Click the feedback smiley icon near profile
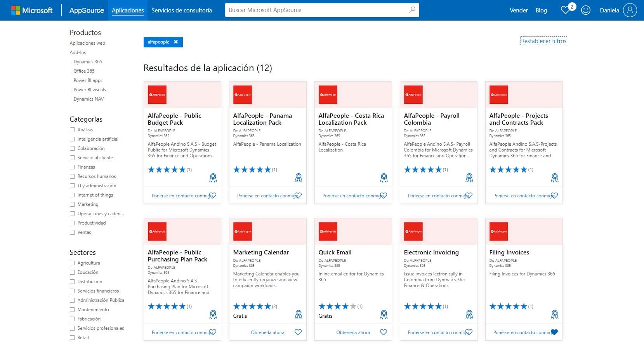The image size is (644, 350). pos(586,10)
